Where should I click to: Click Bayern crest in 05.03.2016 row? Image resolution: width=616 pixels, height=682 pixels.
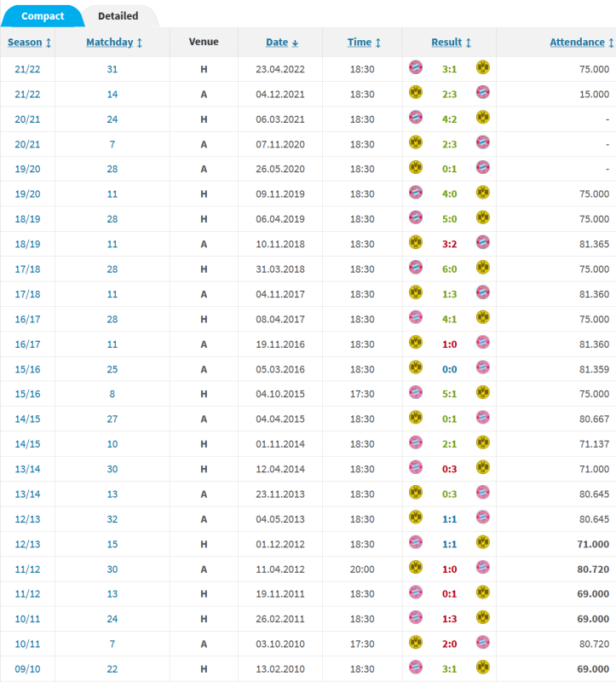click(x=483, y=367)
